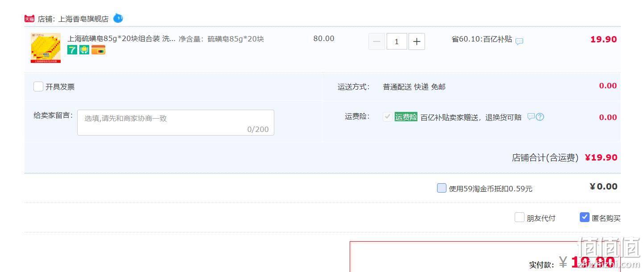Tick the 开具发票 checkbox

point(38,87)
